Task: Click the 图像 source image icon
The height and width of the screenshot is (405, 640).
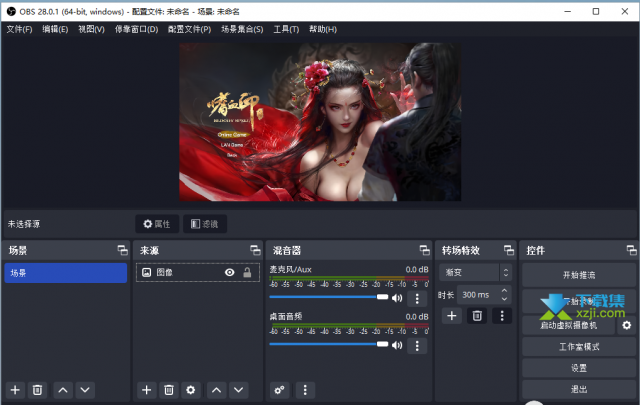Action: point(146,272)
